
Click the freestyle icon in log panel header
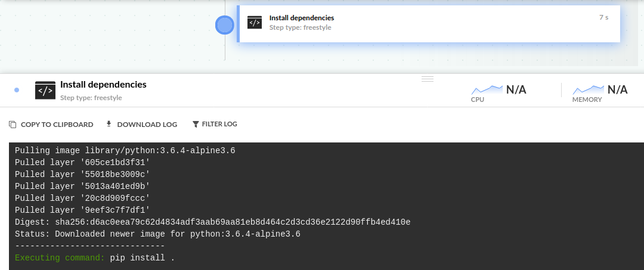pos(45,90)
